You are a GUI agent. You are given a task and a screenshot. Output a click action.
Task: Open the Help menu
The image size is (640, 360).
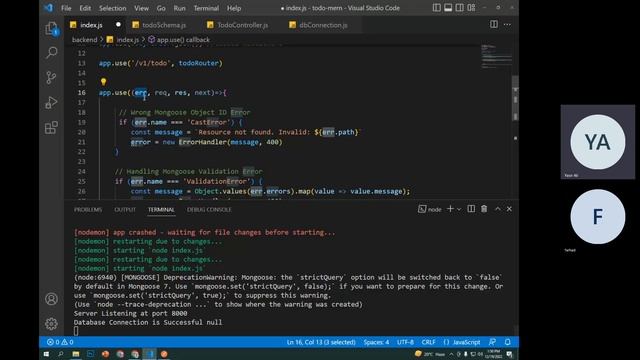234,8
